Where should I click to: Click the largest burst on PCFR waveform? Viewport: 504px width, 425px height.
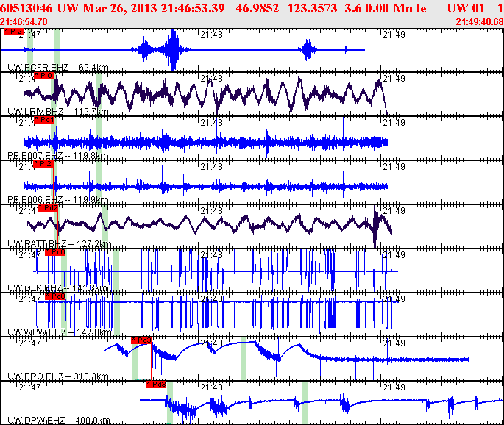[x=174, y=50]
